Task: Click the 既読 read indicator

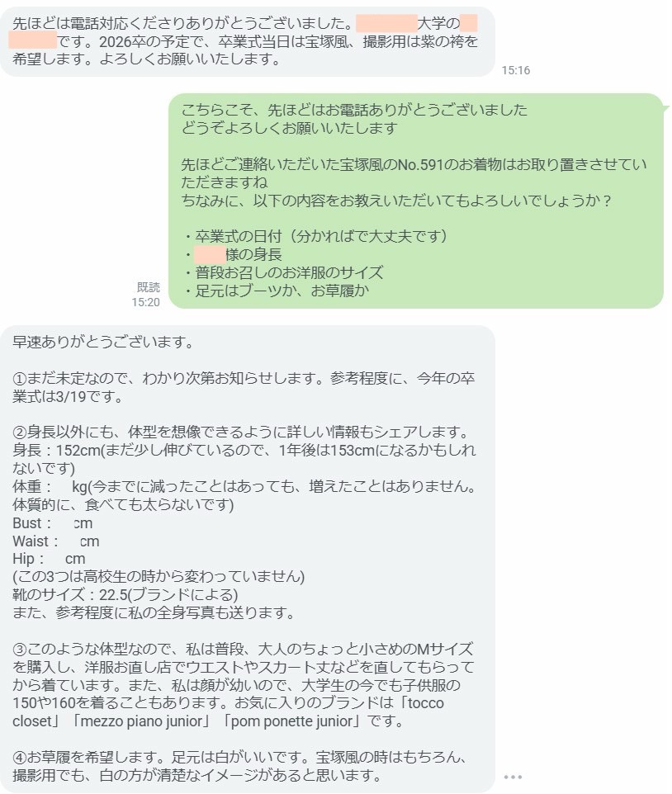Action: (149, 287)
